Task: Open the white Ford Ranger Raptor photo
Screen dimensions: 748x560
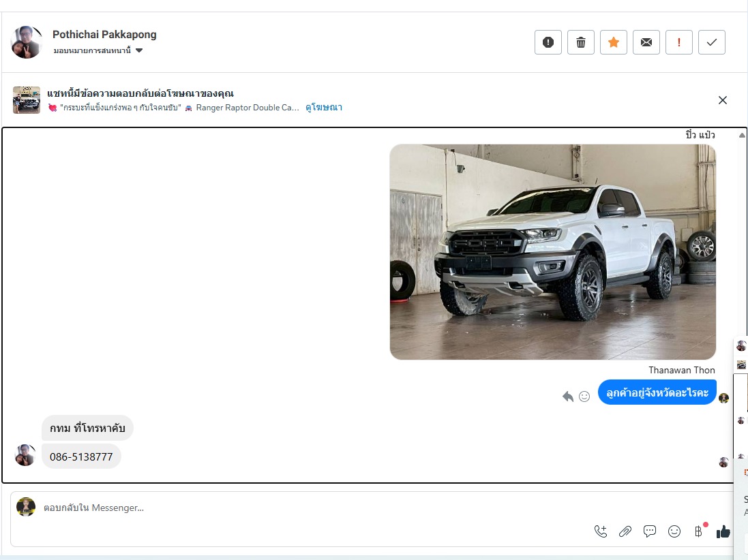Action: tap(552, 251)
